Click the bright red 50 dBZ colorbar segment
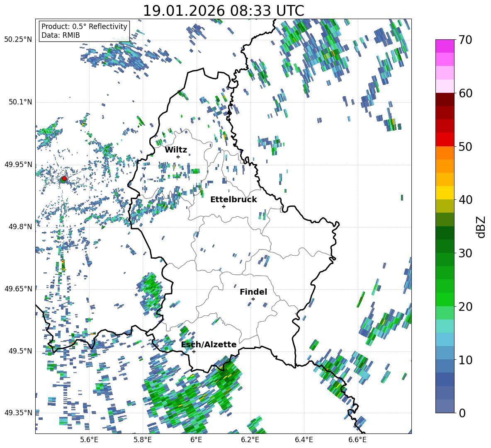This screenshot has height=448, width=491. (445, 140)
